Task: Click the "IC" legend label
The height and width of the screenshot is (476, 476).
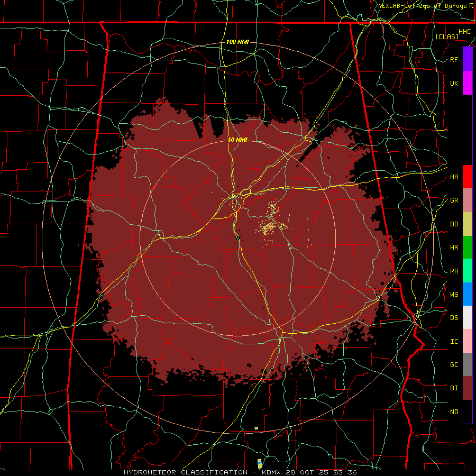Action: point(454,342)
